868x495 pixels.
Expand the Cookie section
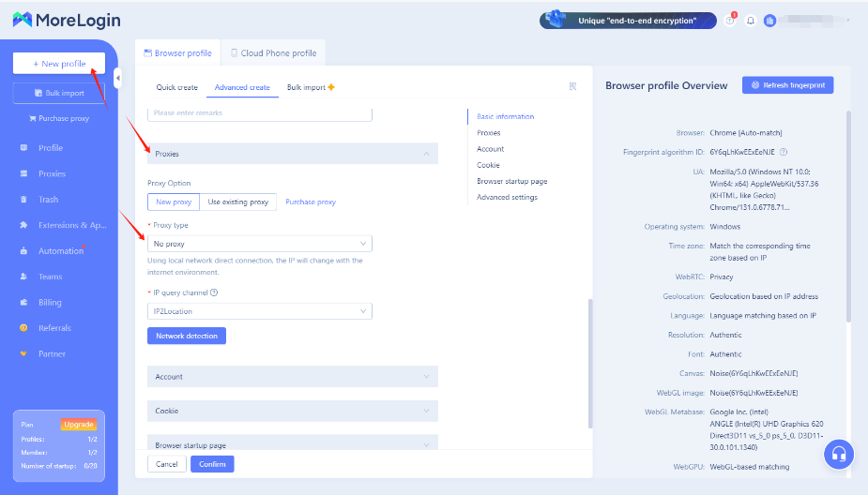[292, 411]
